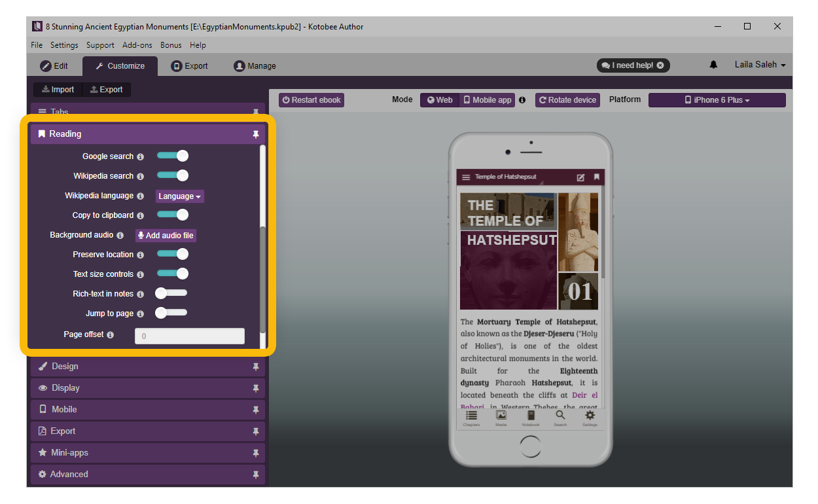Open the Wikipedia Language dropdown
Image resolution: width=818 pixels, height=504 pixels.
click(x=180, y=196)
